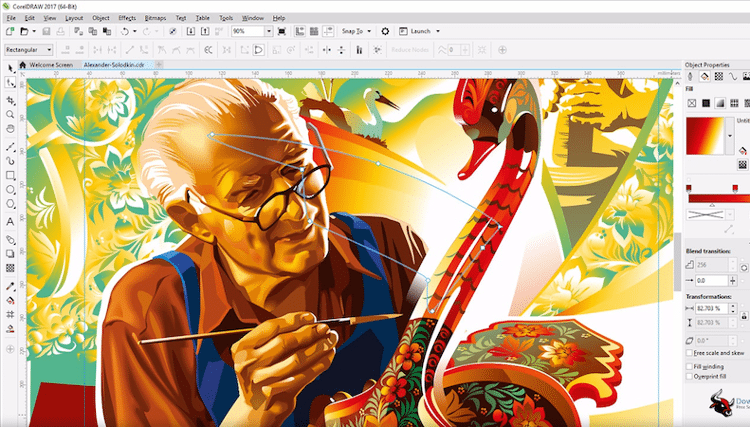Click the gradient midpoint triangle

coord(712,205)
